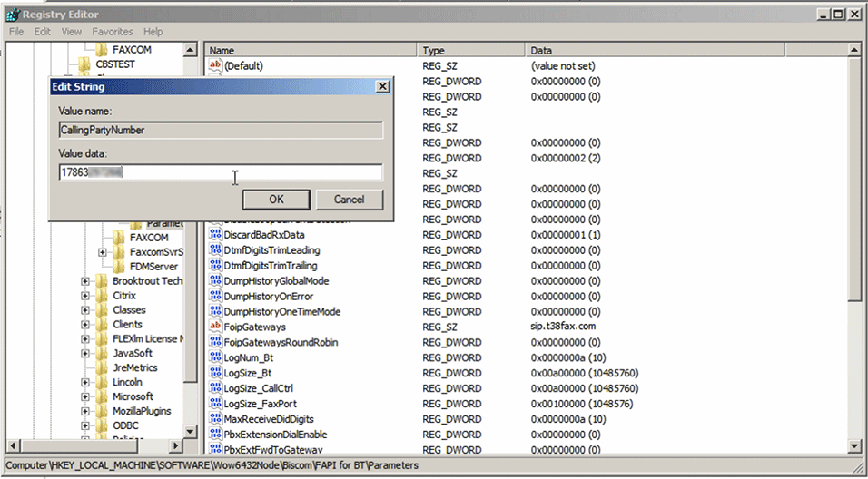Select the Lincoln registry key

127,382
